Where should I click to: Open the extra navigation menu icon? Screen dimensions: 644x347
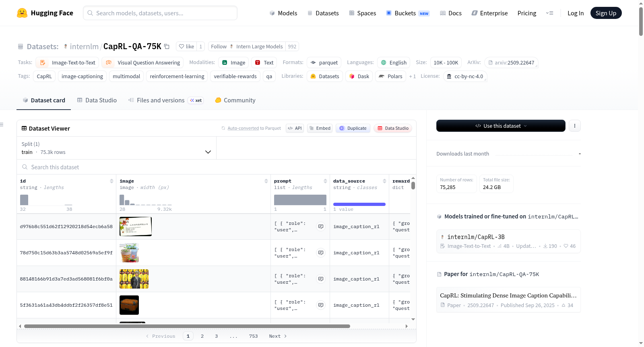click(x=549, y=13)
